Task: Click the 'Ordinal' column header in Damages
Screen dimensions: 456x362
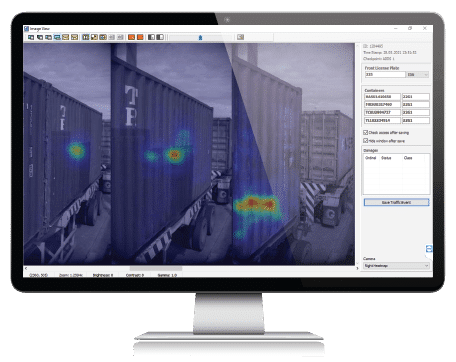Action: pyautogui.click(x=370, y=158)
